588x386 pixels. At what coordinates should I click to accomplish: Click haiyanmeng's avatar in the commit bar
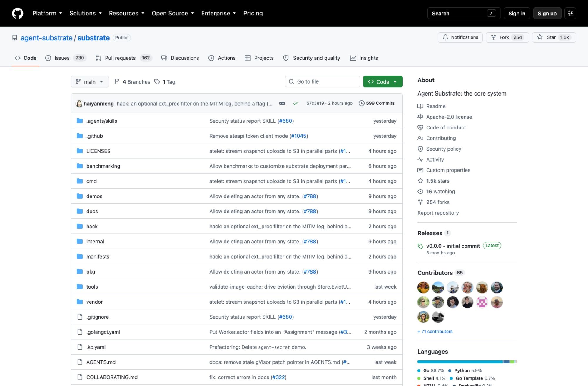(x=79, y=103)
